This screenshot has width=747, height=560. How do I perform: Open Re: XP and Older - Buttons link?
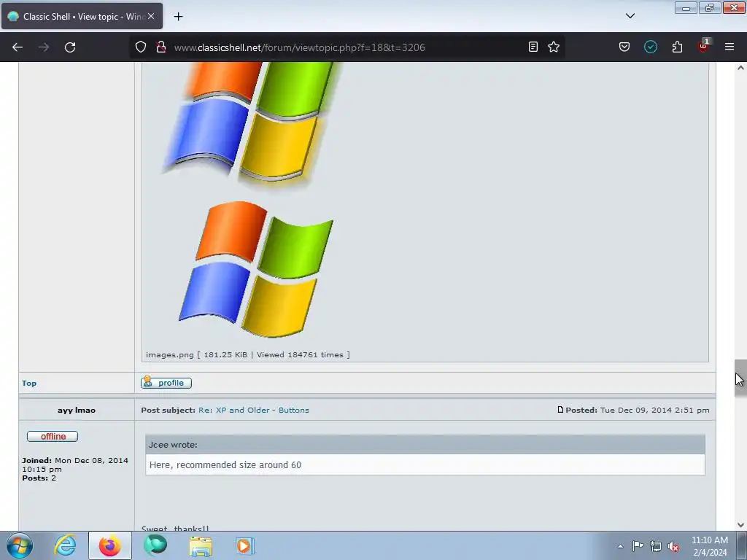pyautogui.click(x=254, y=410)
